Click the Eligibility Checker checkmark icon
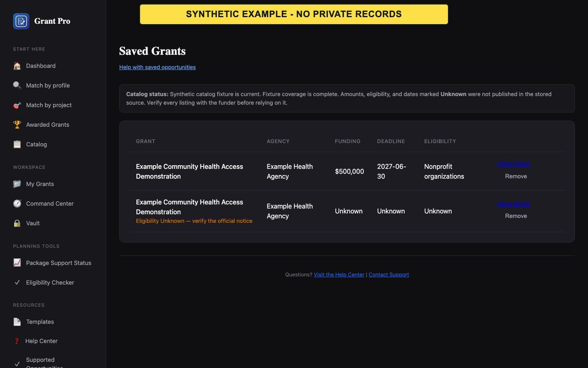The image size is (588, 368). 17,283
